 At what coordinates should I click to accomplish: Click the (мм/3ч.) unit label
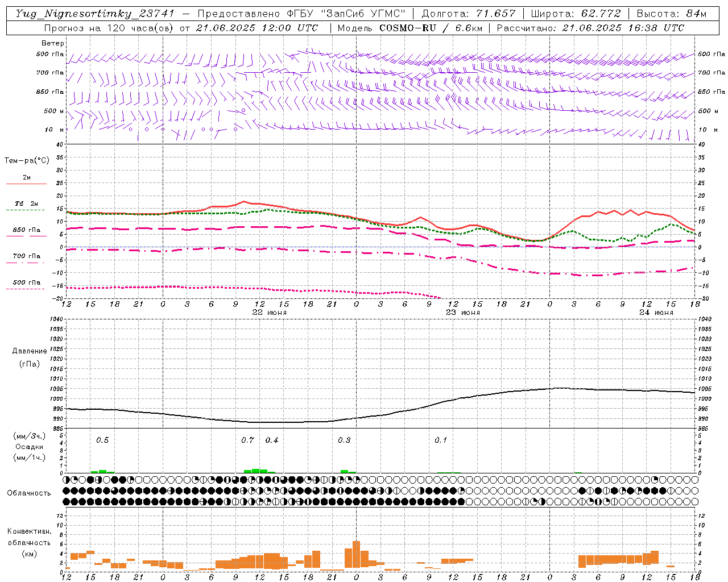(x=30, y=436)
